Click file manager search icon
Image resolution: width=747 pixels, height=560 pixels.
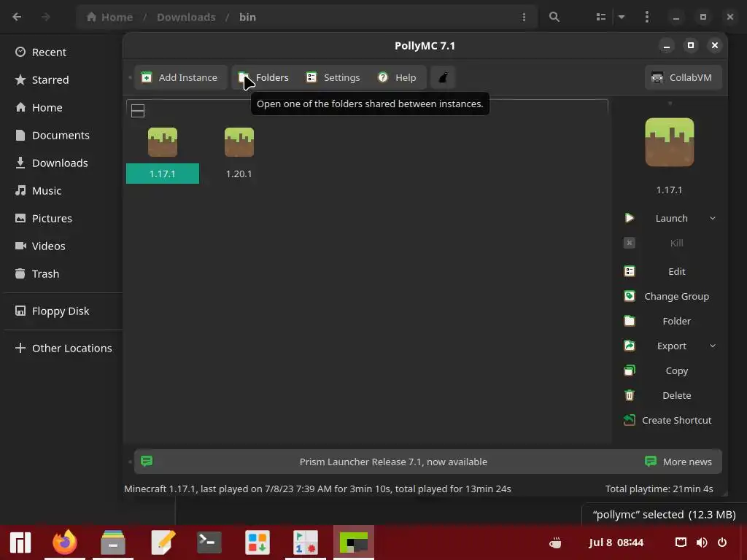pyautogui.click(x=554, y=17)
